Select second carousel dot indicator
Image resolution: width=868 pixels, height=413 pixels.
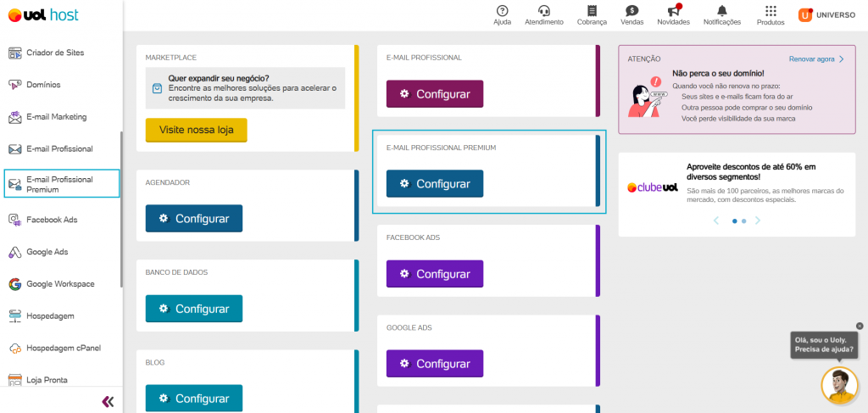(x=744, y=220)
